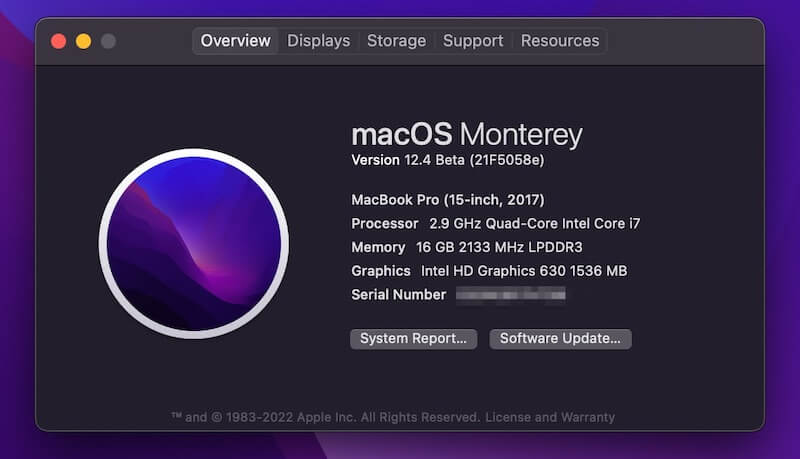
Task: Click the blurred Serial Number value
Action: point(510,295)
